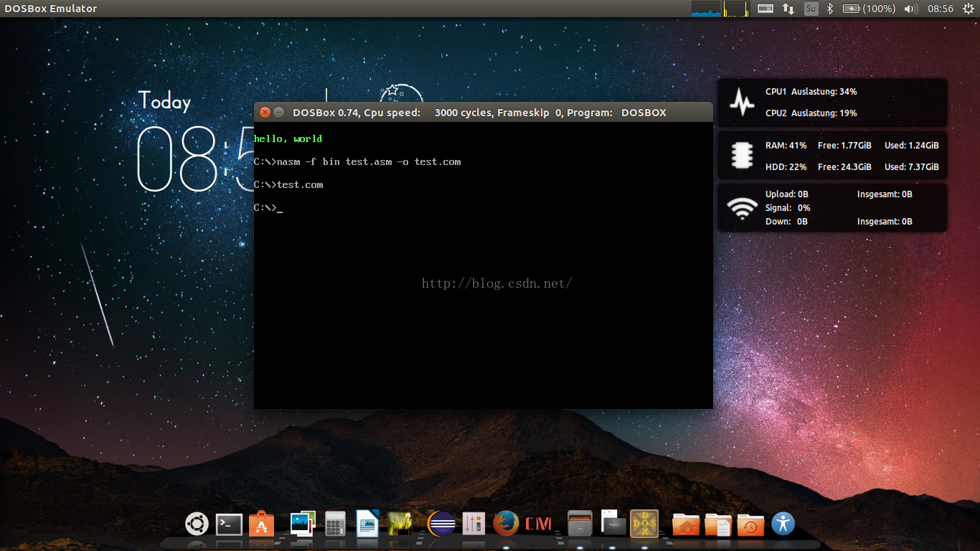Open the Bluetooth indicator menu
Image resolution: width=980 pixels, height=551 pixels.
pos(830,9)
